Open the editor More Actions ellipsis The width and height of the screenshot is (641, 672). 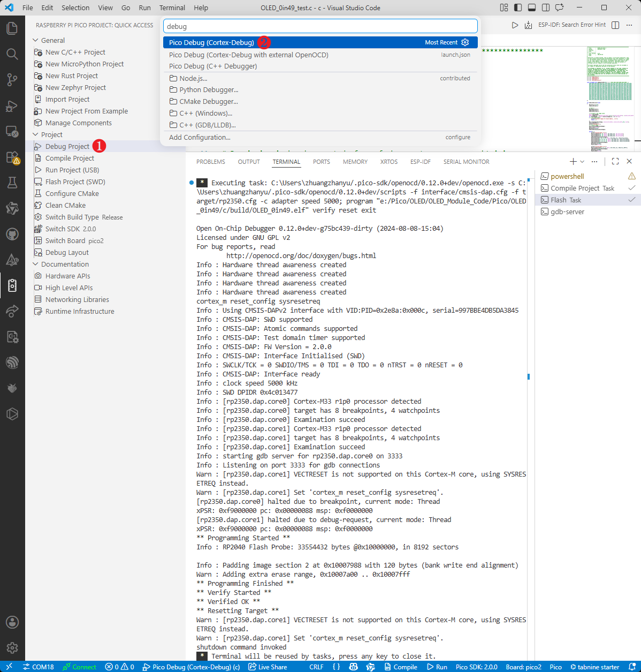629,25
